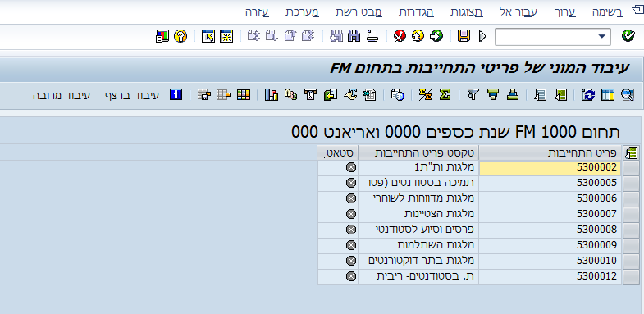The height and width of the screenshot is (314, 644).
Task: Click the עיבוד ברצף button
Action: point(131,95)
